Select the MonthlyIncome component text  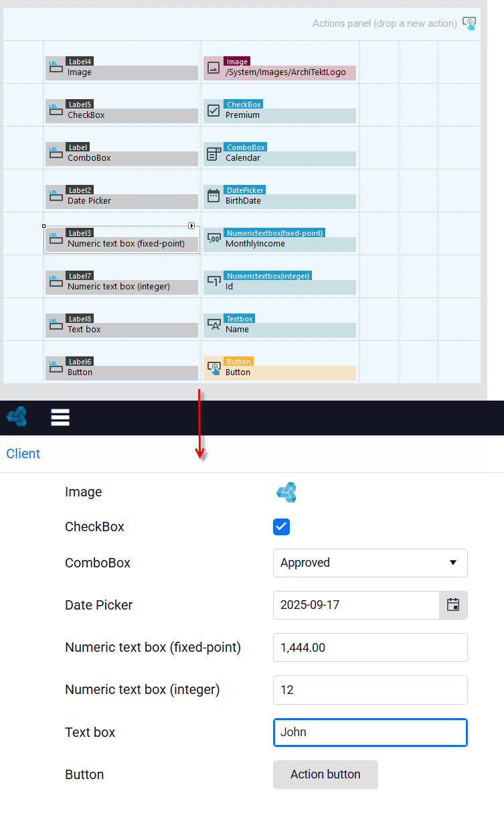(x=255, y=244)
